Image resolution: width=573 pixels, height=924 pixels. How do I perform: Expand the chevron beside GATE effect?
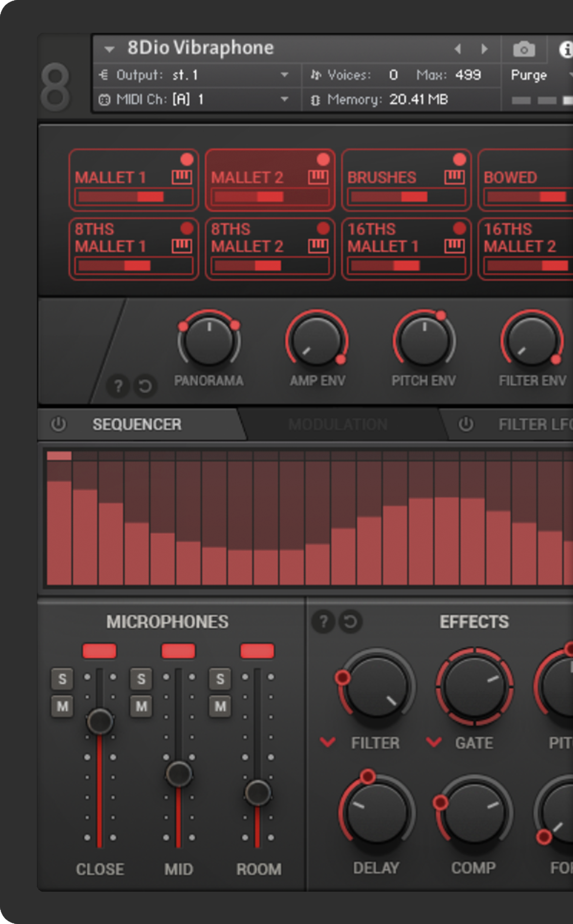434,742
